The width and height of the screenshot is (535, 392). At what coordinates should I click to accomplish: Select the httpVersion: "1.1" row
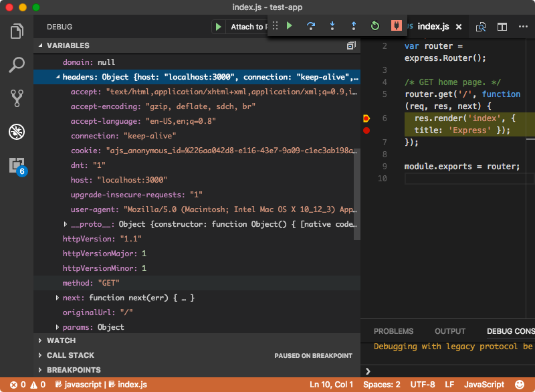coord(197,239)
